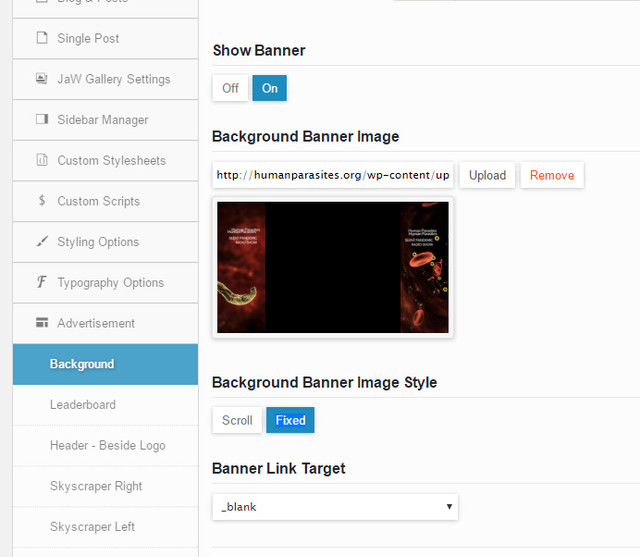Open the Banner Link Target dropdown
The image size is (640, 557).
coord(335,507)
